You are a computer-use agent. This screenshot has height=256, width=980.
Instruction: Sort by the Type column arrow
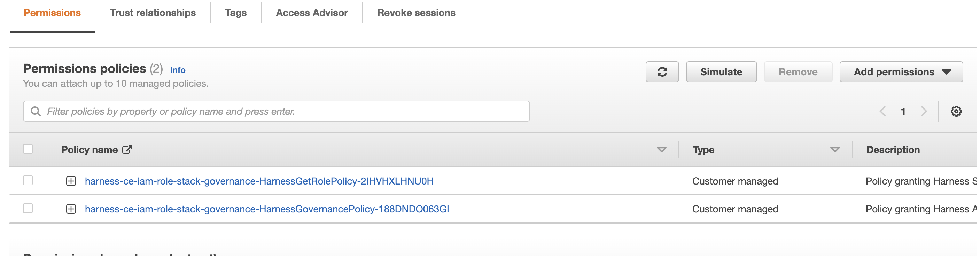coord(835,150)
